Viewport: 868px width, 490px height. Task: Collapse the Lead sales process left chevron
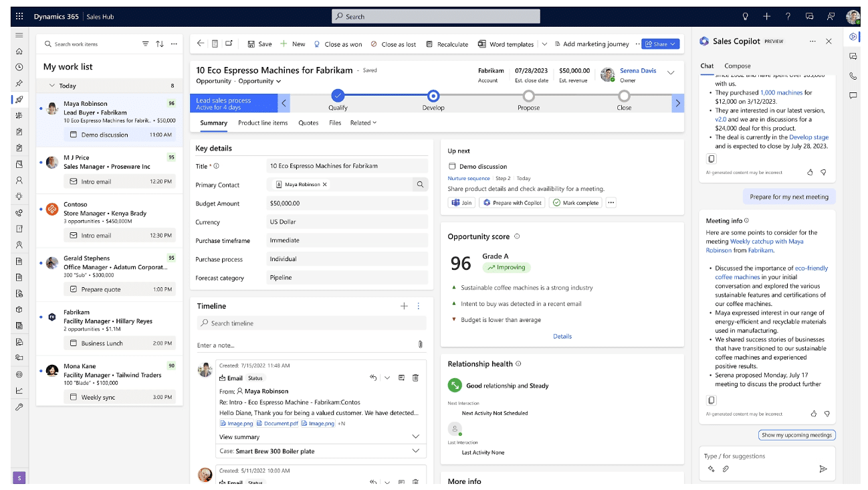tap(285, 103)
